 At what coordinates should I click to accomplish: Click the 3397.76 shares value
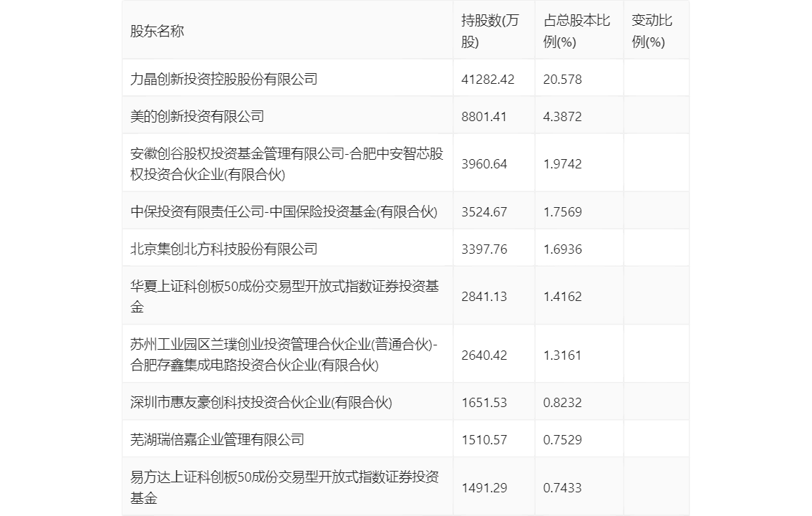click(483, 249)
